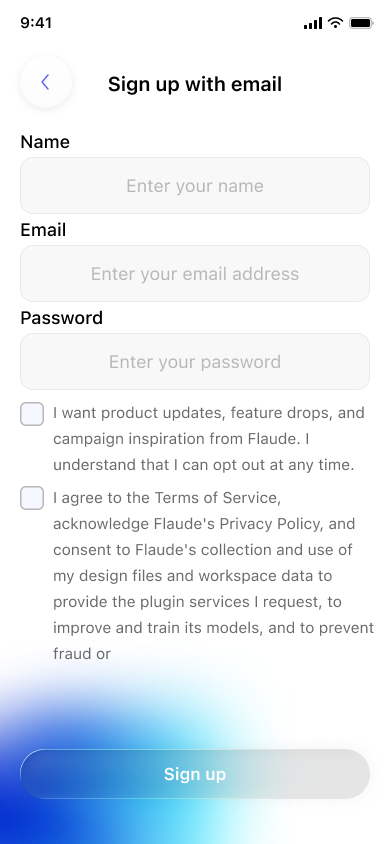Tap the cellular signal bars icon
Viewport: 390px width, 844px height.
tap(313, 23)
